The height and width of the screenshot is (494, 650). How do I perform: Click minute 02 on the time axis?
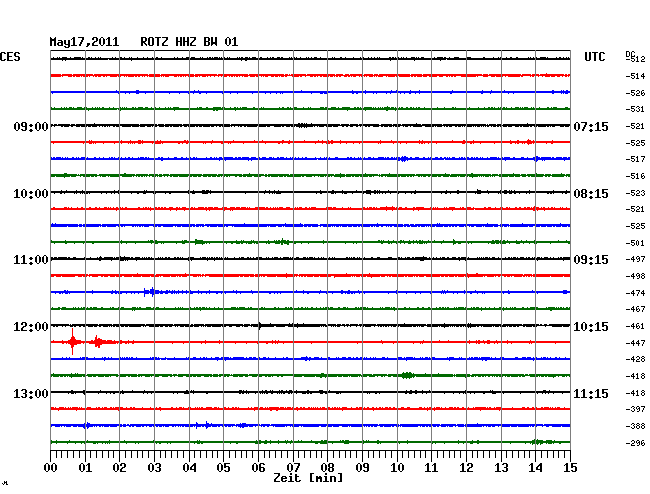point(119,467)
